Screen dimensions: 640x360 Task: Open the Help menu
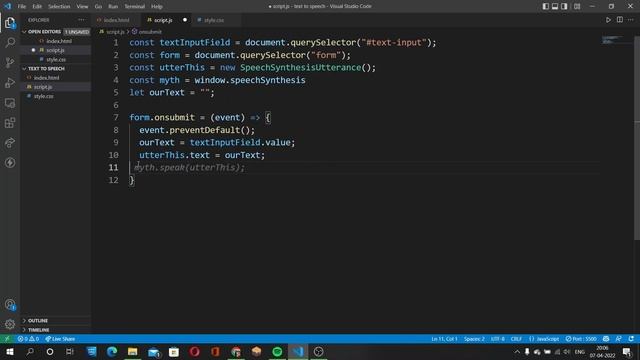click(157, 7)
